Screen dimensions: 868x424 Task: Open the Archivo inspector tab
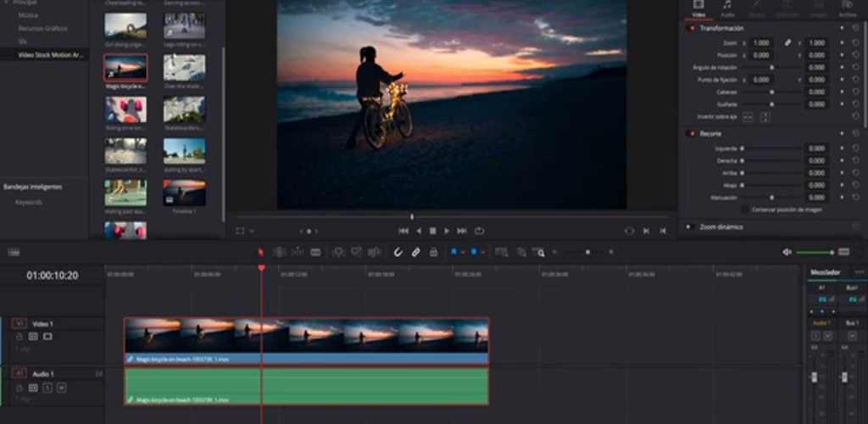(x=847, y=9)
